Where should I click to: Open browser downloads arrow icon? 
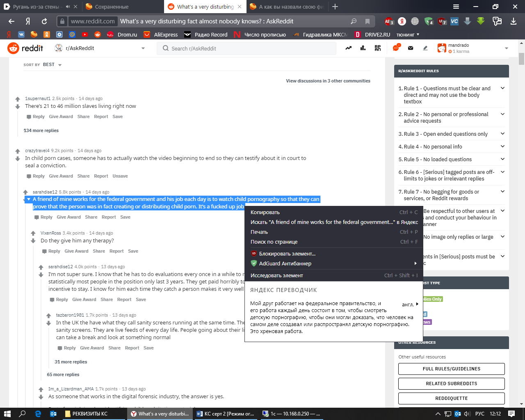coord(513,21)
